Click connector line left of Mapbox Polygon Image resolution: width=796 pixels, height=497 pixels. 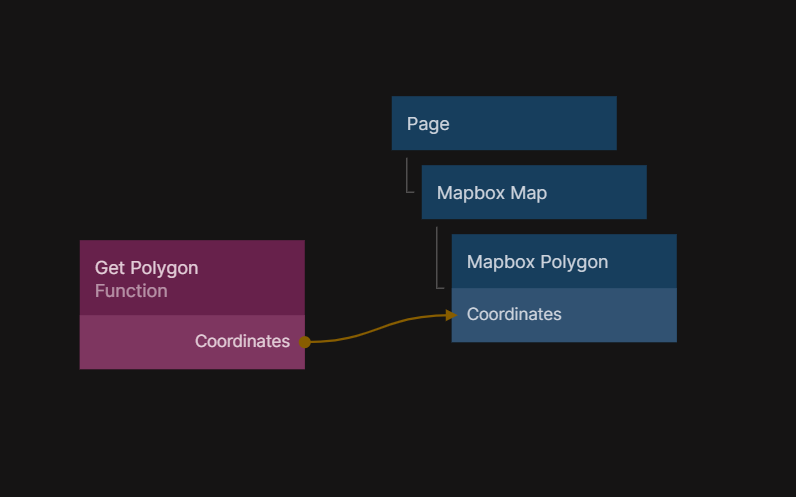point(437,258)
